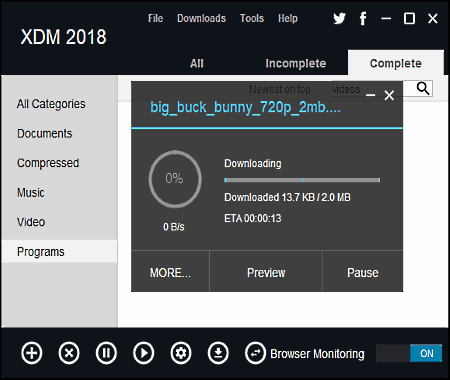Open the File menu
The image size is (450, 380).
pos(156,18)
